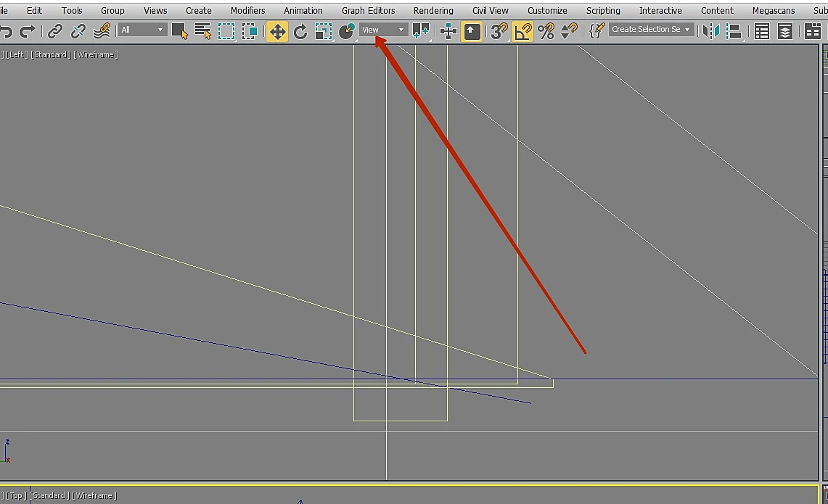Click Use Pivot Point Center icon
Viewport: 828px width, 504px height.
click(x=420, y=32)
